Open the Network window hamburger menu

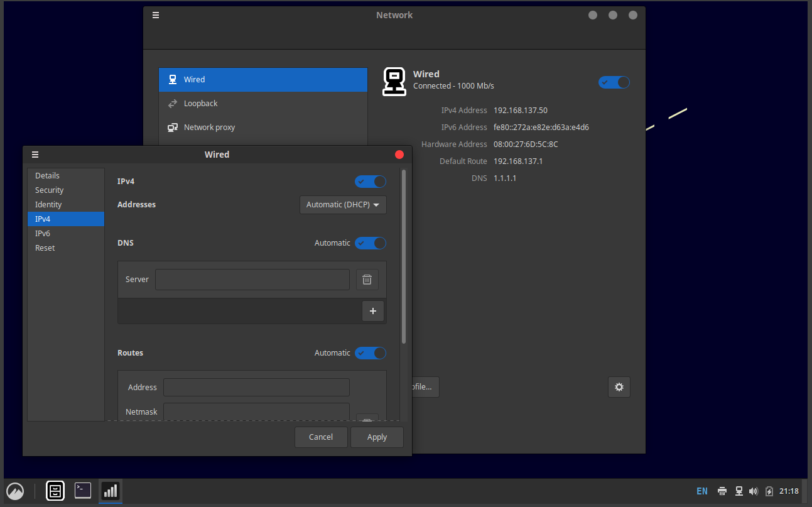[156, 15]
